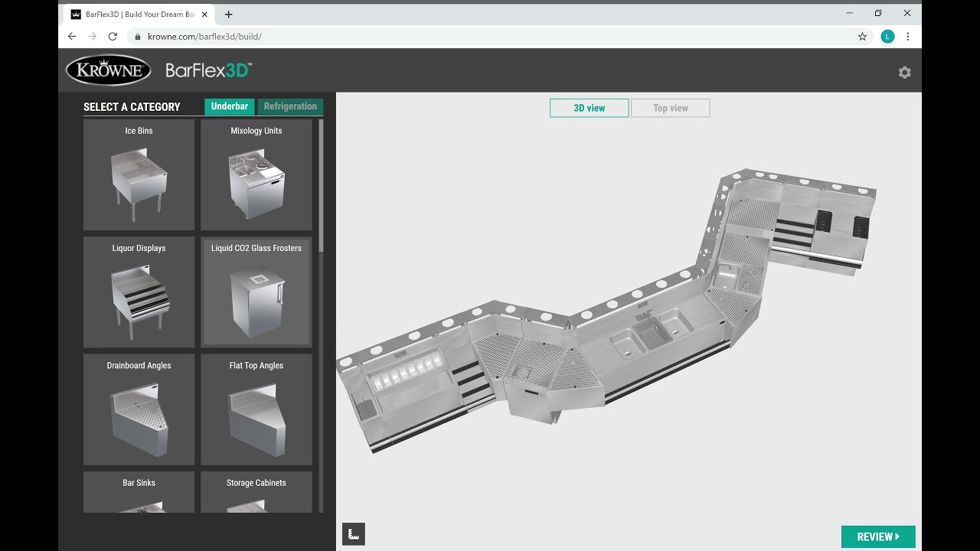The image size is (980, 551).
Task: Go forward in browser history
Action: 93,37
